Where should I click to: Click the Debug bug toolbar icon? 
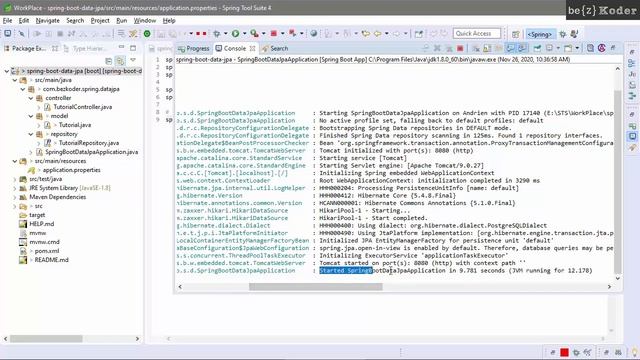pyautogui.click(x=217, y=34)
